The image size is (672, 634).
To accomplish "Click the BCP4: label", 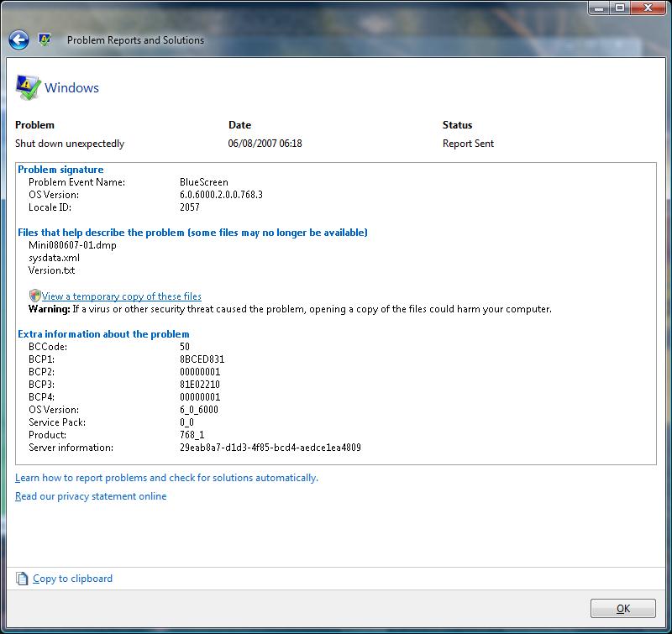I will pos(41,397).
